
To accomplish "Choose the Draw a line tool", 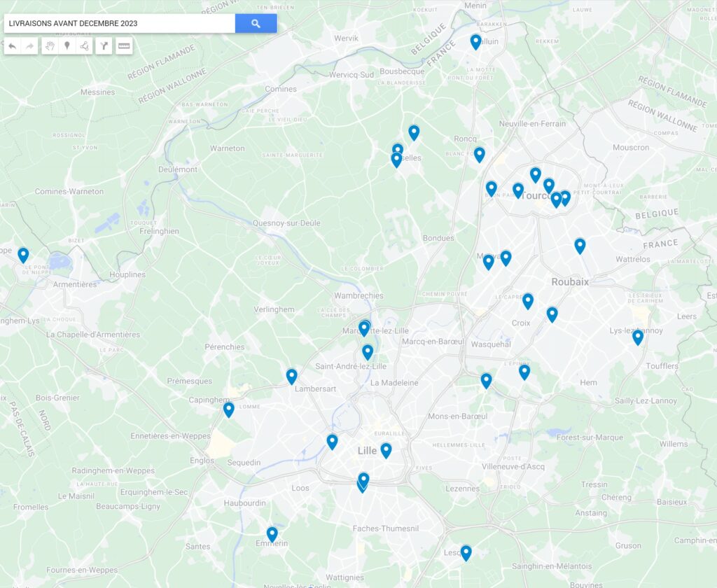I will 84,46.
